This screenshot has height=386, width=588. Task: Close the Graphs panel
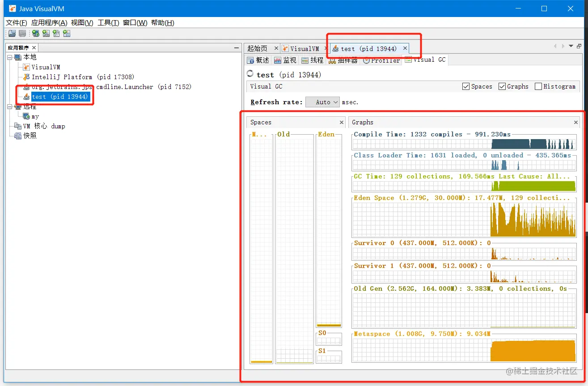[576, 122]
